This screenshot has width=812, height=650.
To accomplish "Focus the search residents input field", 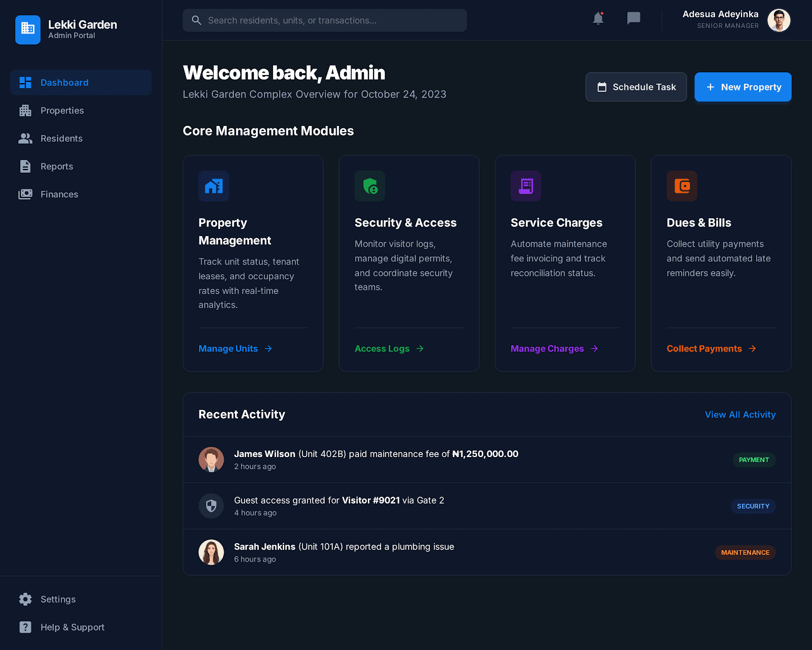I will point(325,20).
